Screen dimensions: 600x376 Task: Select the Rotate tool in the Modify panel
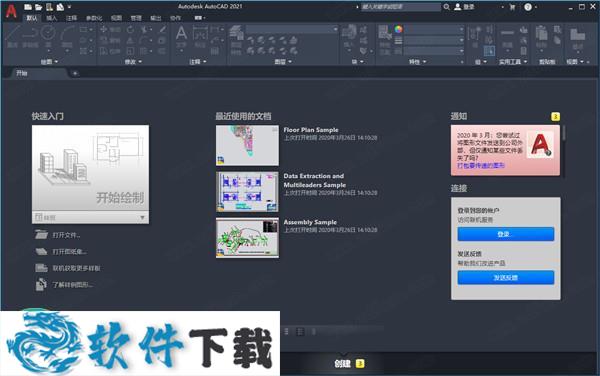pos(130,29)
